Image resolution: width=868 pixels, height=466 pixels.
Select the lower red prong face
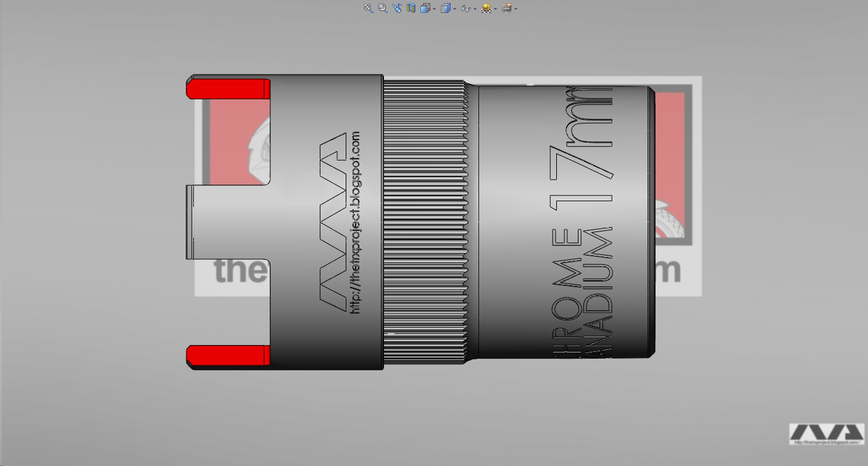pos(228,354)
